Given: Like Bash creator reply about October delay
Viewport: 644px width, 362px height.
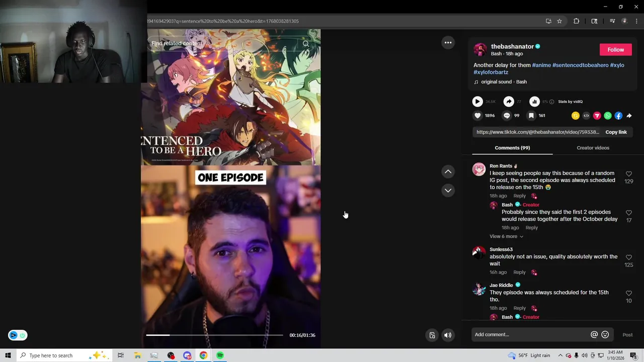Looking at the screenshot, I should pyautogui.click(x=628, y=213).
